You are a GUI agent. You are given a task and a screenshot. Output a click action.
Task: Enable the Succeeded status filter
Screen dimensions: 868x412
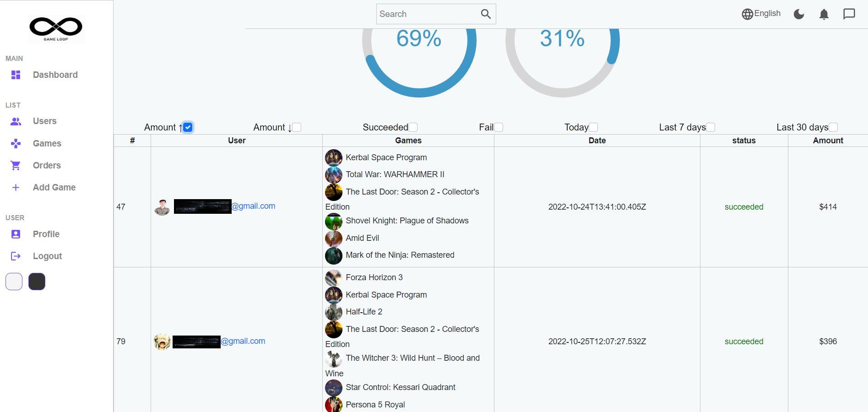coord(413,127)
